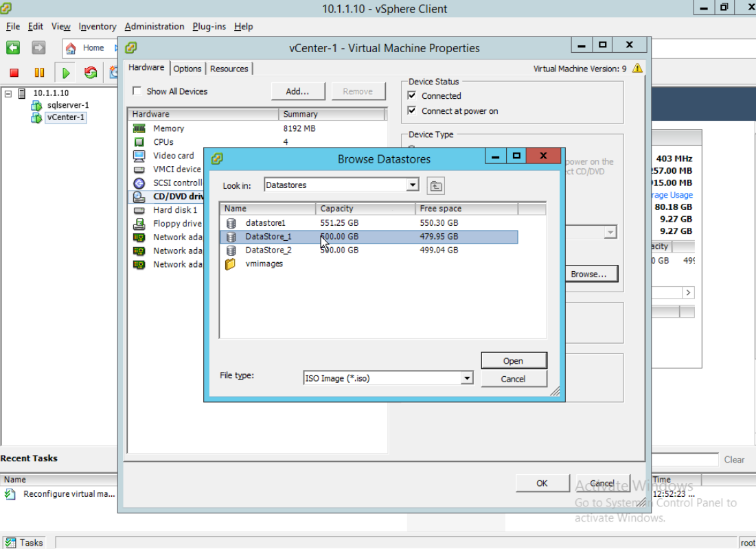Open the File type dropdown

coord(467,378)
